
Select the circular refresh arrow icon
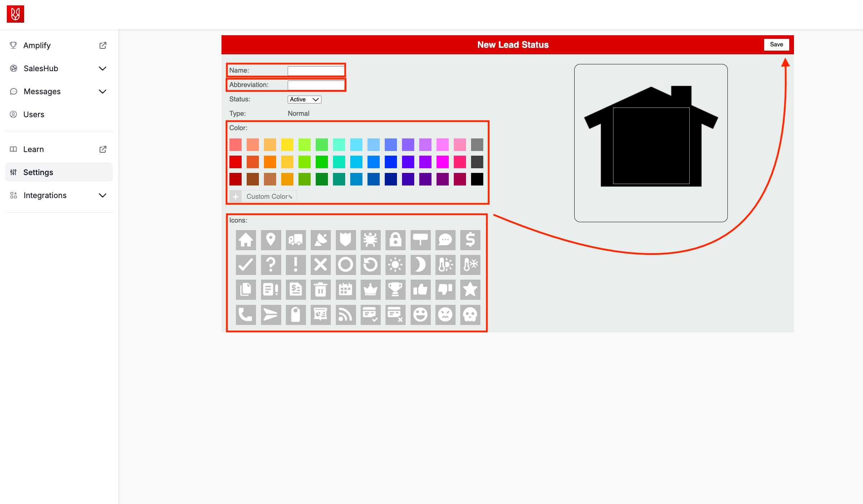370,265
